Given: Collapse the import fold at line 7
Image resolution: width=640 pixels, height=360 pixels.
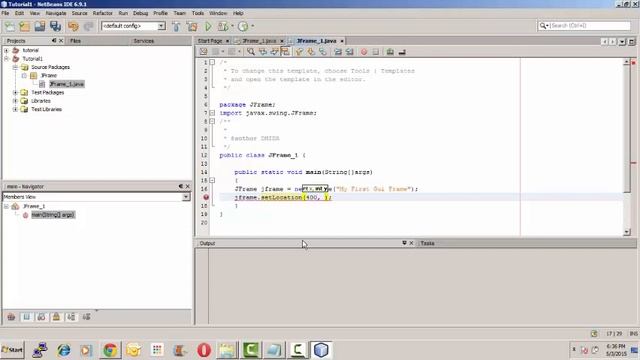Looking at the screenshot, I should (212, 113).
